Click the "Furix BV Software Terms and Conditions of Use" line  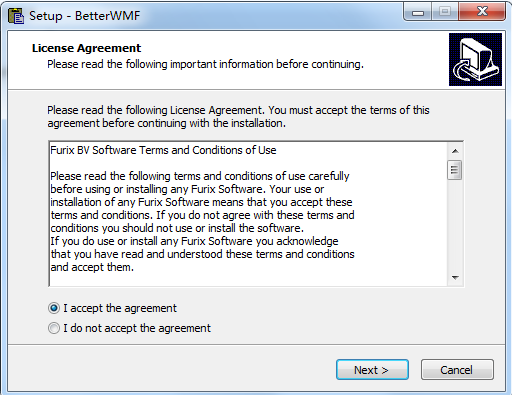(x=163, y=150)
